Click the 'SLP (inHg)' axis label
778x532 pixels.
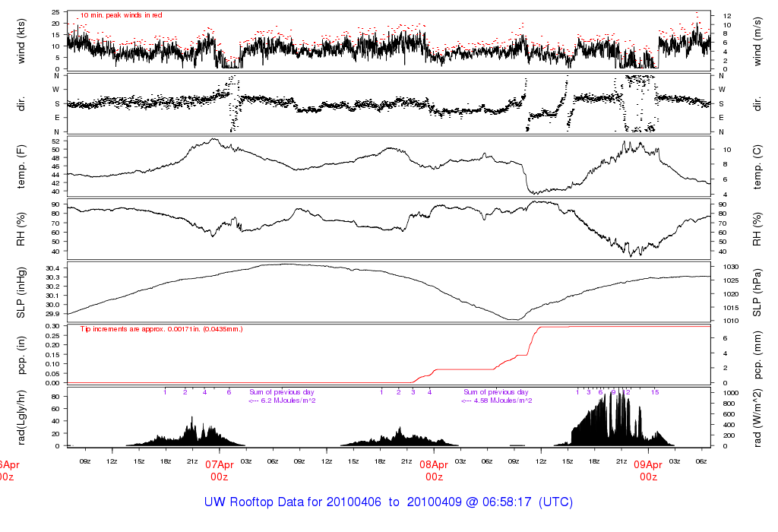click(x=21, y=293)
